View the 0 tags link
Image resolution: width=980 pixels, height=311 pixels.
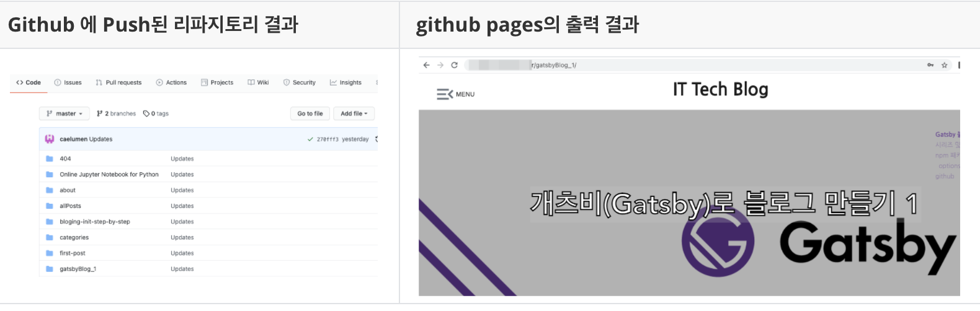point(156,113)
